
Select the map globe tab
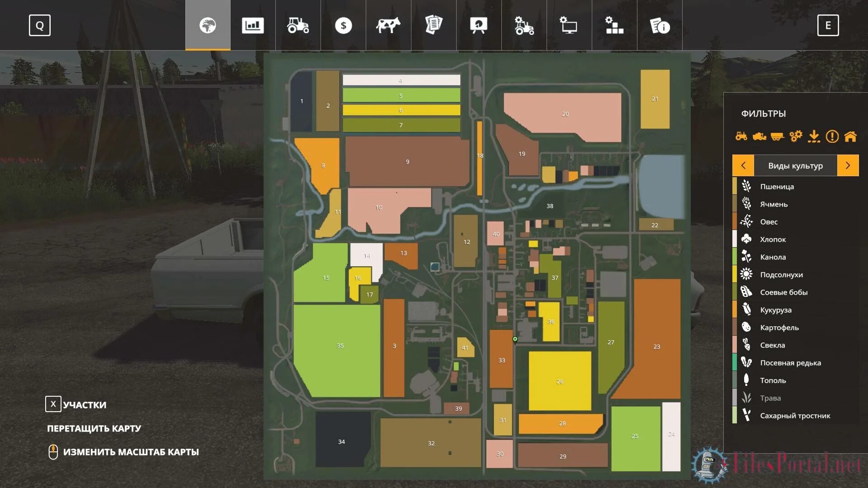(x=208, y=25)
